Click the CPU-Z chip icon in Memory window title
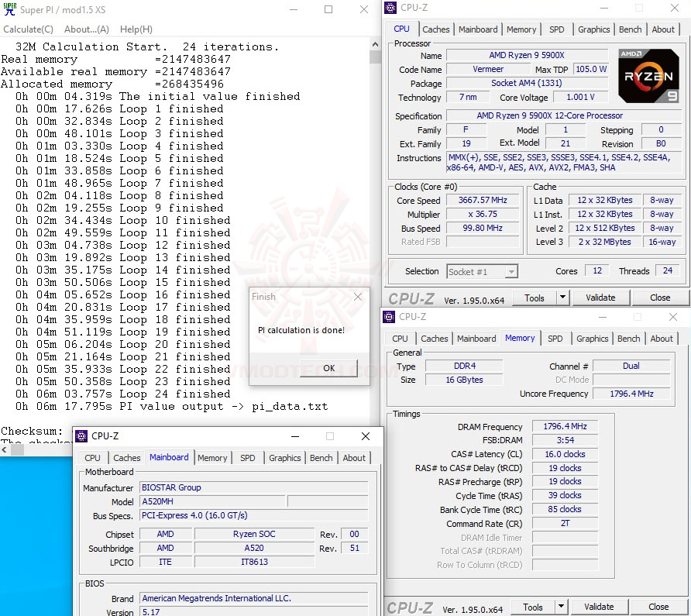The image size is (691, 616). pyautogui.click(x=389, y=317)
